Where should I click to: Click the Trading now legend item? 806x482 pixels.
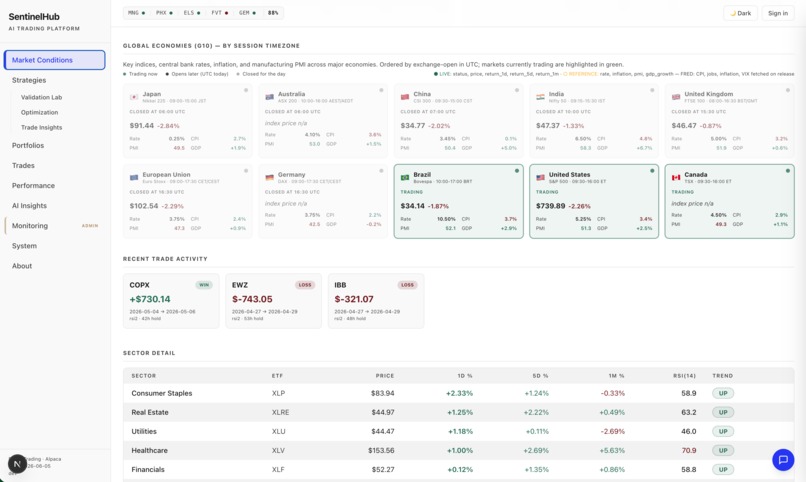click(140, 74)
